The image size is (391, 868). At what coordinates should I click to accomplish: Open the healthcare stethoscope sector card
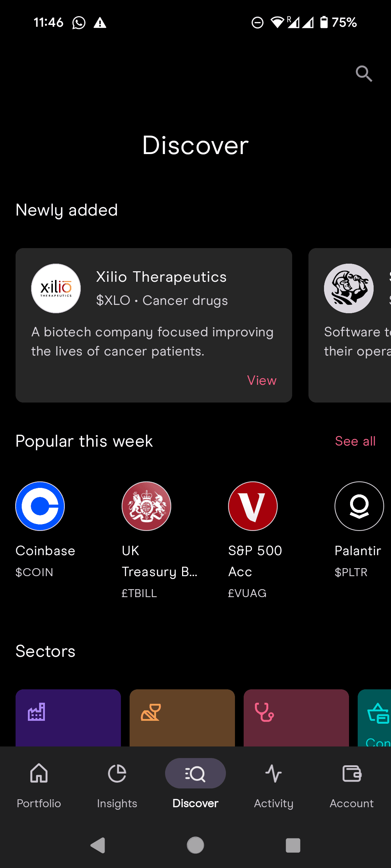coord(296,718)
